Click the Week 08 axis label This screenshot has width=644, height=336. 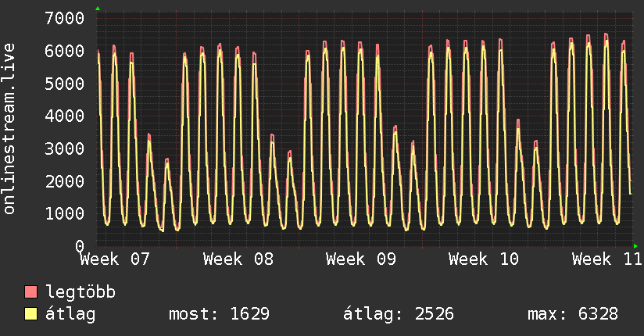coord(238,259)
